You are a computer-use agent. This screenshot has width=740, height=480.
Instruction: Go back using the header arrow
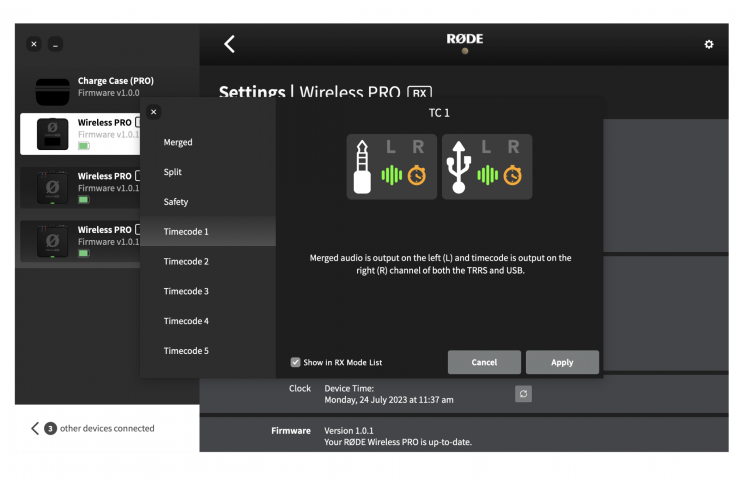pyautogui.click(x=229, y=44)
